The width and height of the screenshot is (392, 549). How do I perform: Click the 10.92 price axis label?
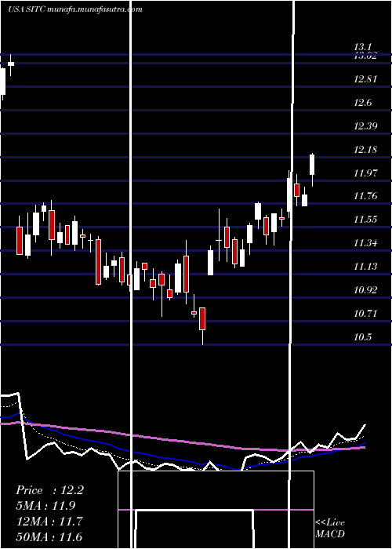click(365, 290)
